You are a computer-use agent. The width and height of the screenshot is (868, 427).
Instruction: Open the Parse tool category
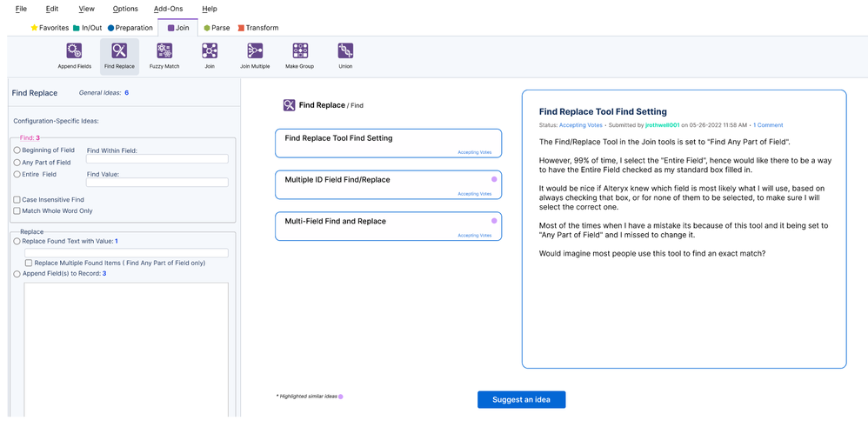217,28
